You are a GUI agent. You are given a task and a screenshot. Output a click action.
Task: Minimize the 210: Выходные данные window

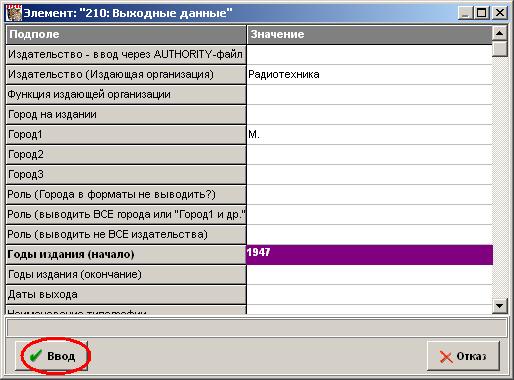(466, 13)
